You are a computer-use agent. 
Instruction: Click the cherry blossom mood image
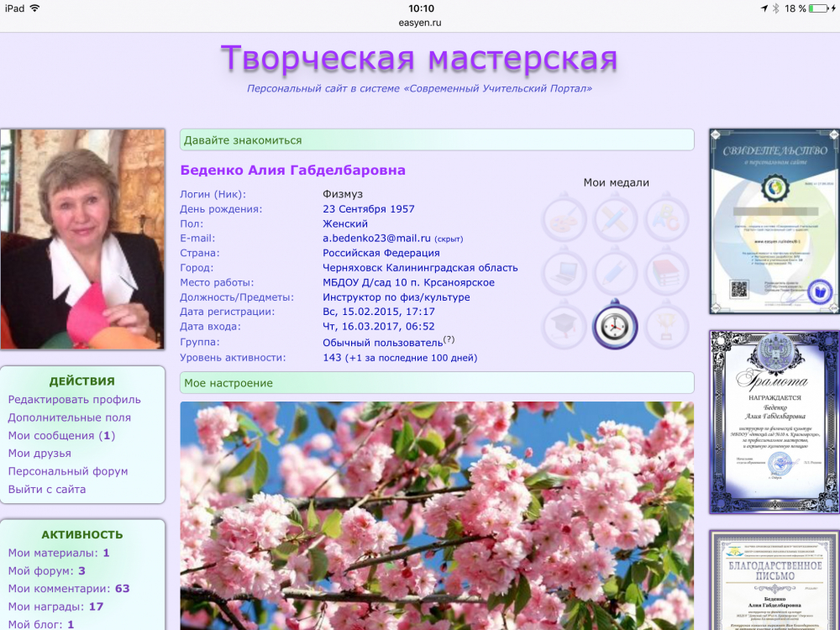[x=437, y=516]
